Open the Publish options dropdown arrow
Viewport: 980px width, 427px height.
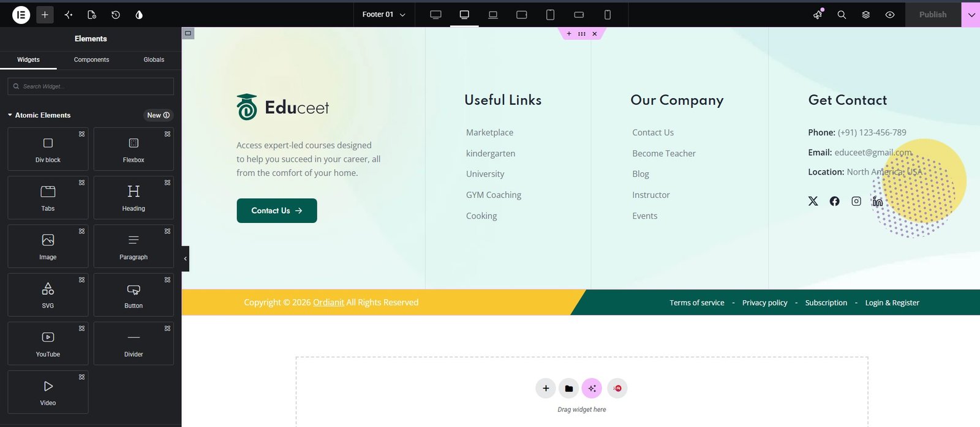coord(971,15)
